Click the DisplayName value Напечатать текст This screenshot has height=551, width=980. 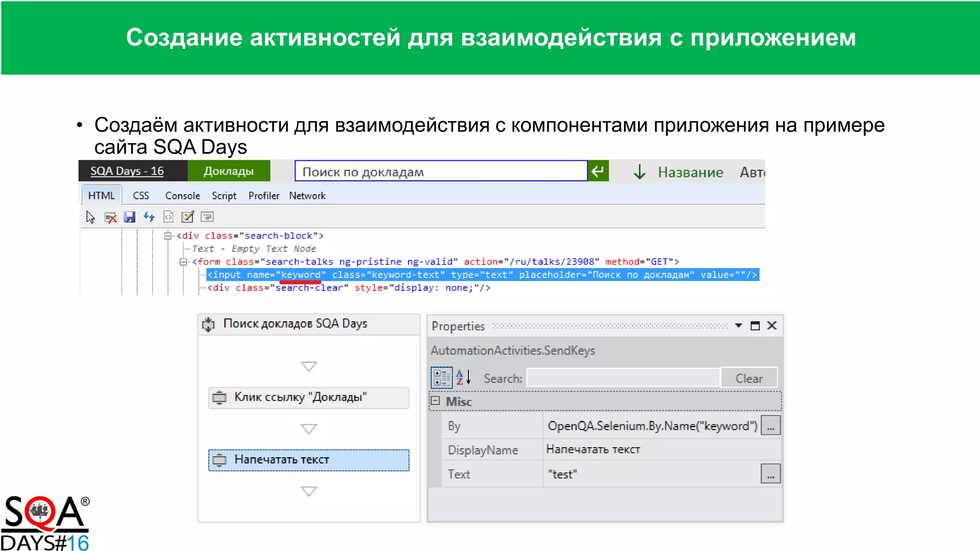(x=593, y=449)
